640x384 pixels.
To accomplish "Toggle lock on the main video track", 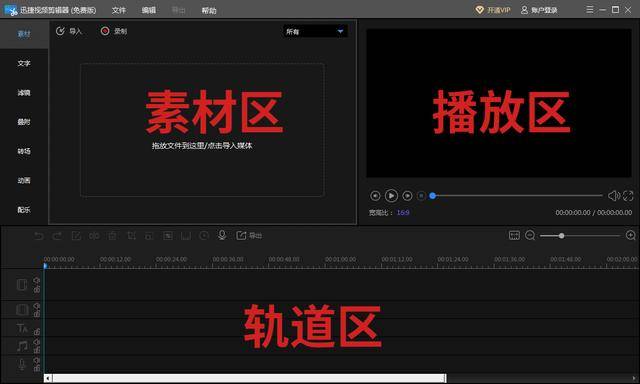I will click(x=37, y=289).
